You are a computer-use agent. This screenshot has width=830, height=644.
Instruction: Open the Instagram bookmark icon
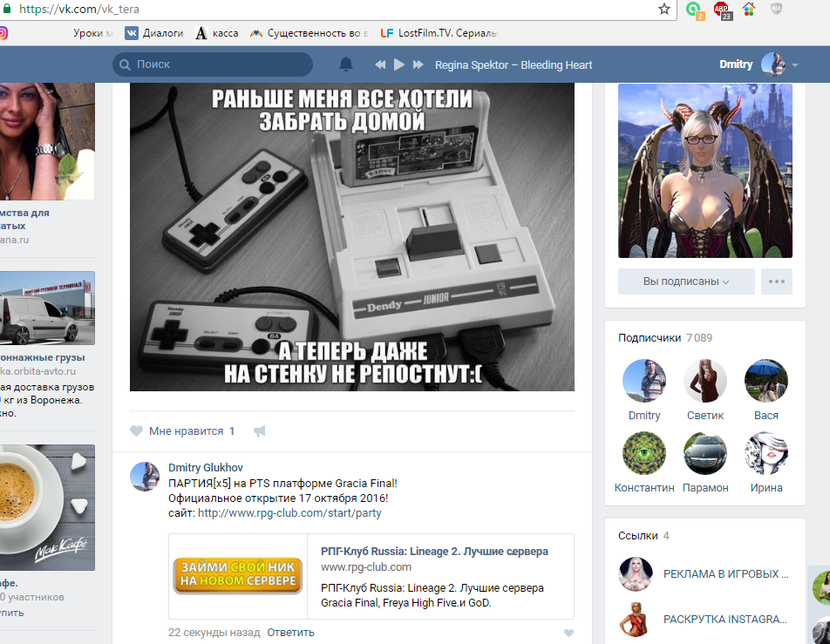pos(3,33)
